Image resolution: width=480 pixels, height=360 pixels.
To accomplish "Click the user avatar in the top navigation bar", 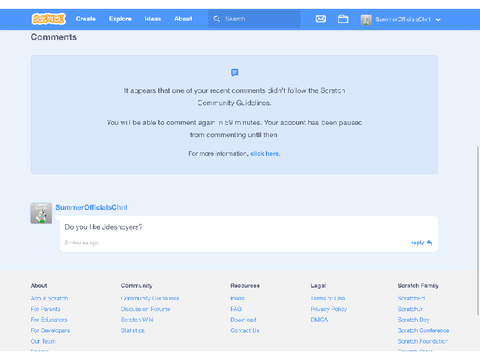I will click(x=366, y=20).
